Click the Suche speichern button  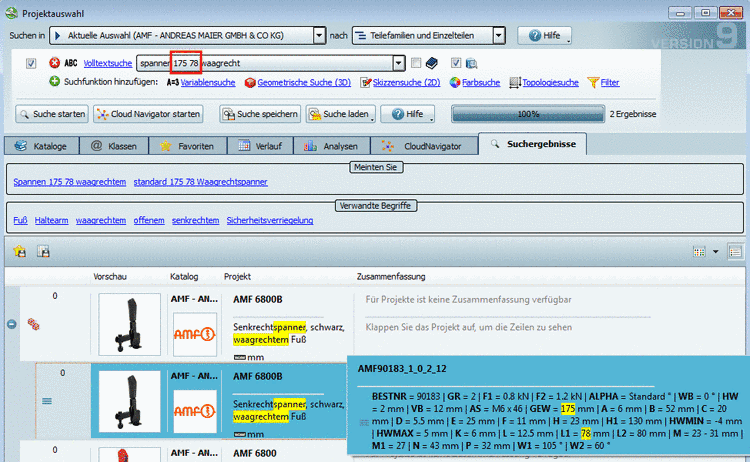tap(260, 114)
